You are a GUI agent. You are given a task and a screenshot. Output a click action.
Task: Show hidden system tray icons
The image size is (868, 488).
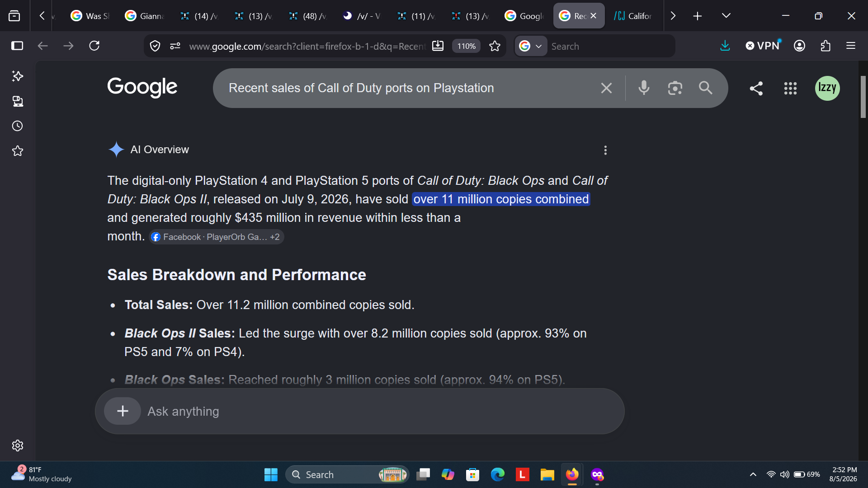point(753,474)
